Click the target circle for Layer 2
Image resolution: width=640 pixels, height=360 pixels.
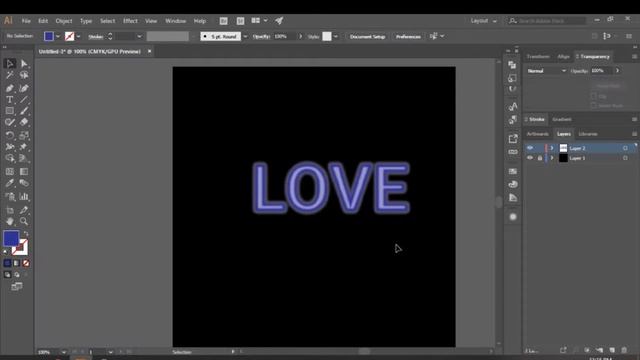pyautogui.click(x=625, y=148)
